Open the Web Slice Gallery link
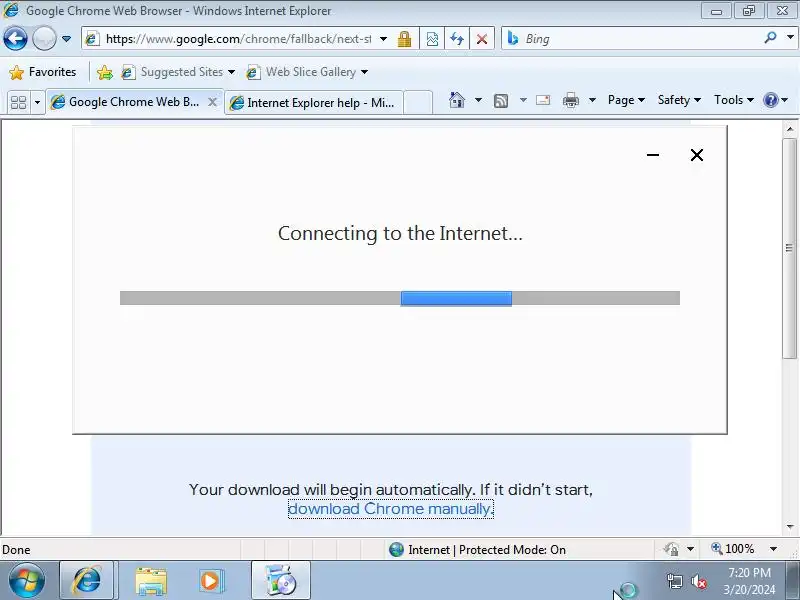 click(307, 72)
